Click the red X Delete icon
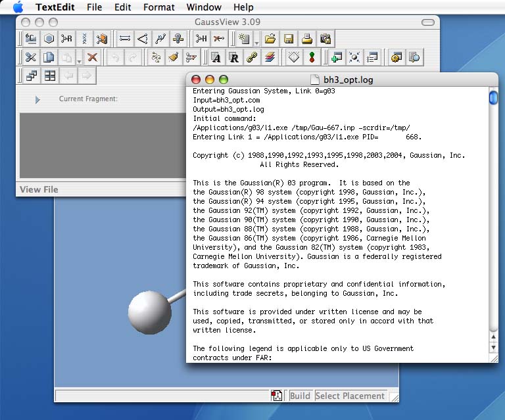 92,57
